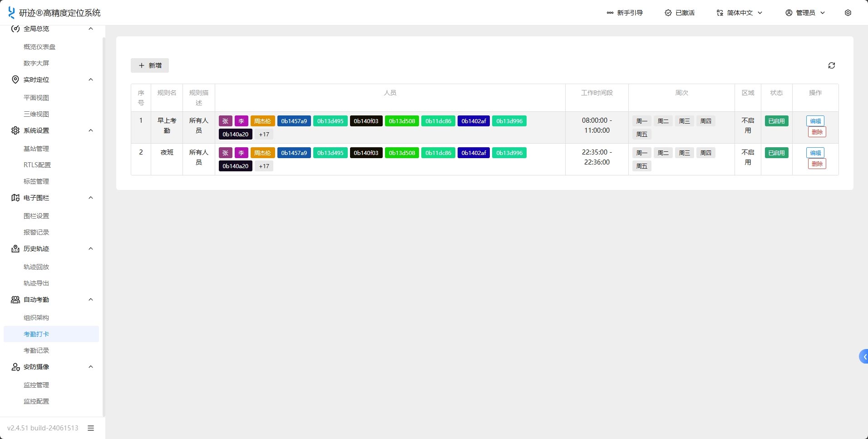Refresh the attendance rules table

(832, 65)
